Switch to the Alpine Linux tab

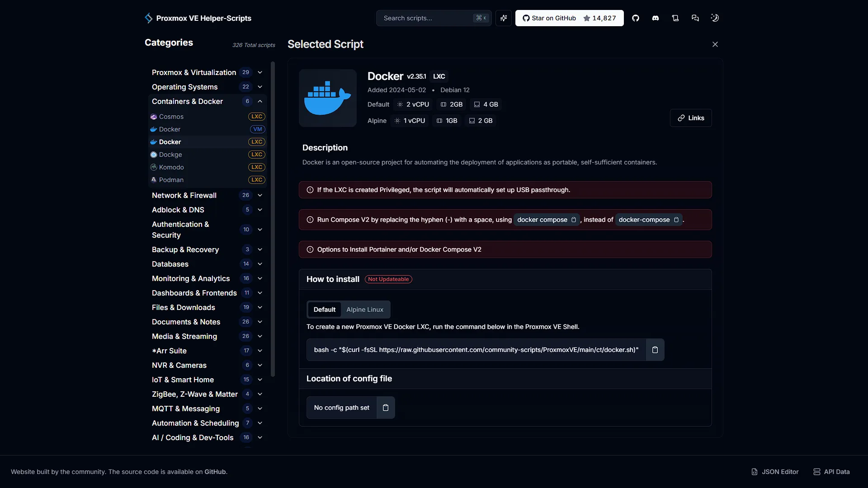click(x=365, y=310)
